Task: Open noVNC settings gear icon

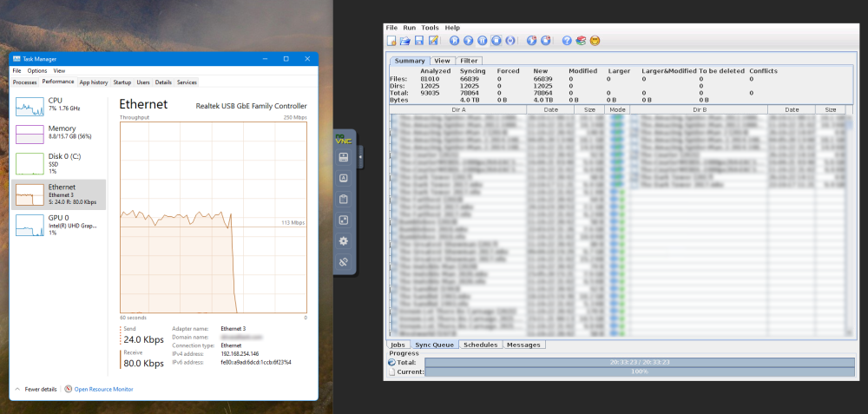Action: 343,241
